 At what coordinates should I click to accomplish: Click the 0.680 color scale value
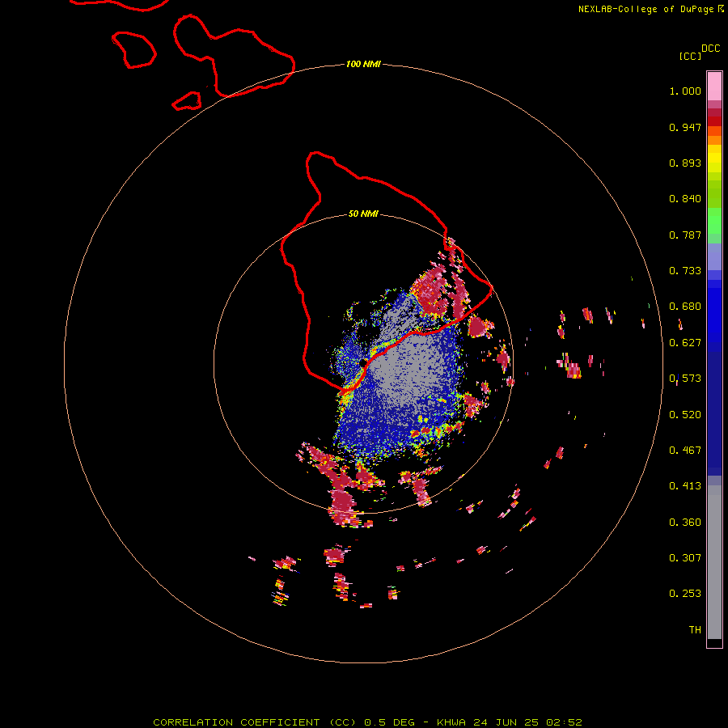(x=685, y=307)
